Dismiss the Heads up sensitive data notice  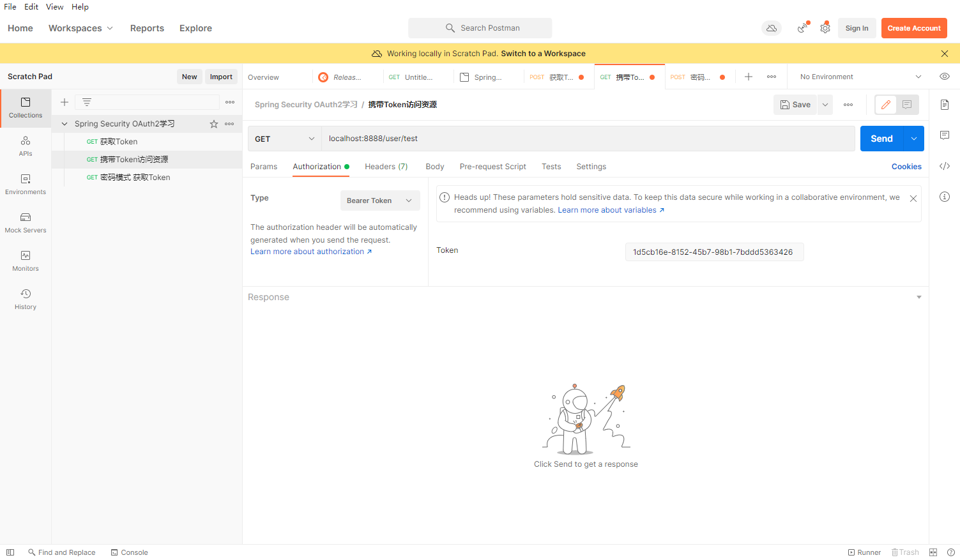[x=913, y=199]
